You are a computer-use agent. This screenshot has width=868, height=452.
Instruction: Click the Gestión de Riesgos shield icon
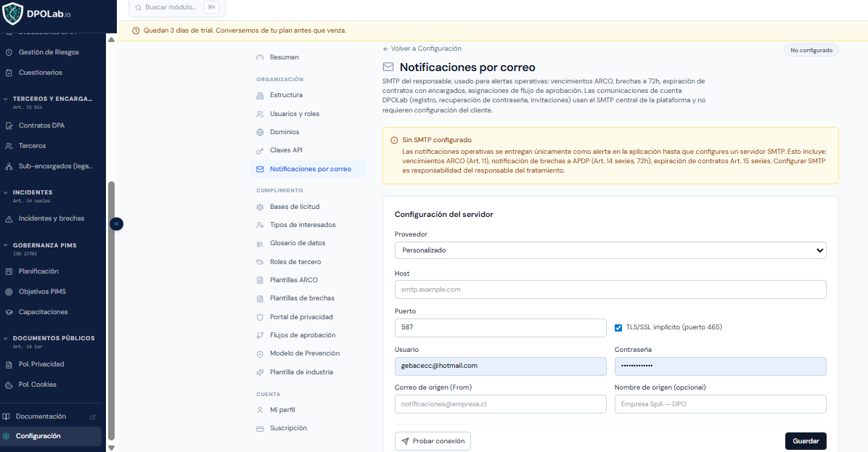9,52
